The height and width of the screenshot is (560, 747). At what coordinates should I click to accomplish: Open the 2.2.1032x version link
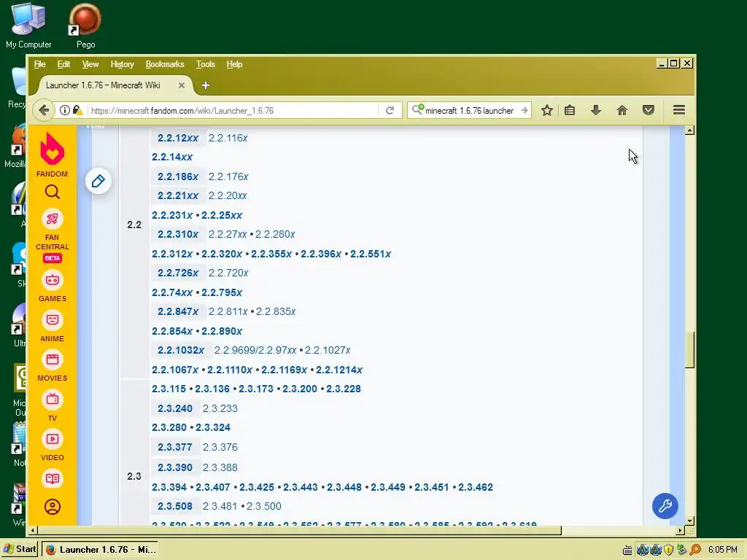pos(181,350)
